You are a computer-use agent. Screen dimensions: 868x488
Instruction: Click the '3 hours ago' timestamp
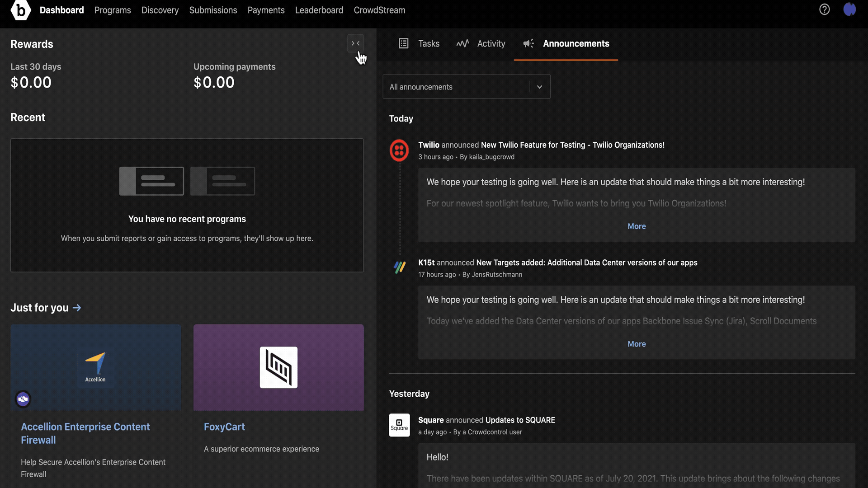[x=436, y=157]
